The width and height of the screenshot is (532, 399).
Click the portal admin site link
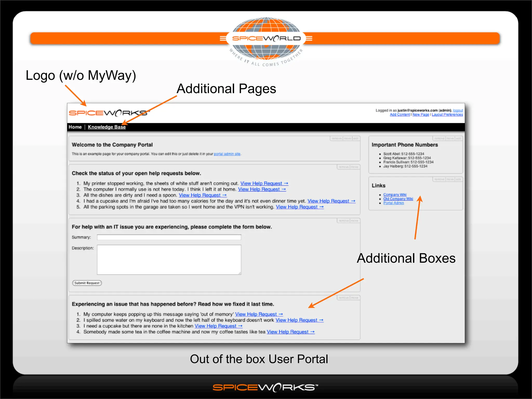(227, 154)
